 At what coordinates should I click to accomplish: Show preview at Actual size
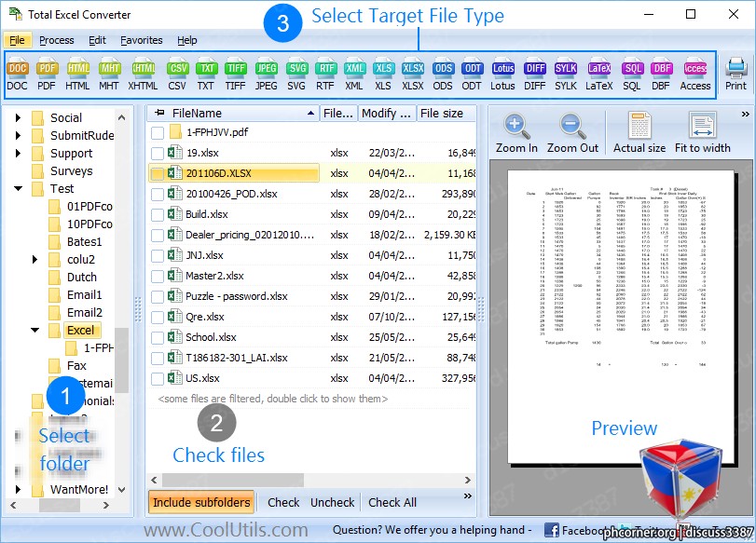pyautogui.click(x=639, y=133)
